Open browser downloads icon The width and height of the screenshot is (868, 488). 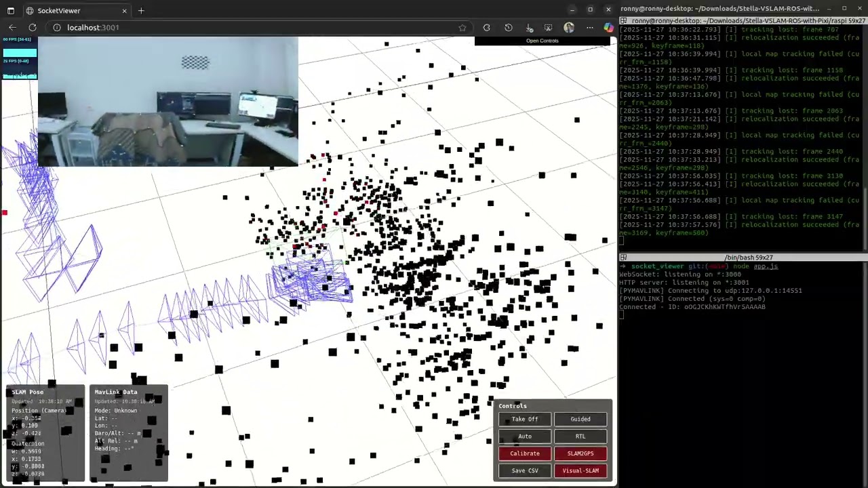coord(529,28)
